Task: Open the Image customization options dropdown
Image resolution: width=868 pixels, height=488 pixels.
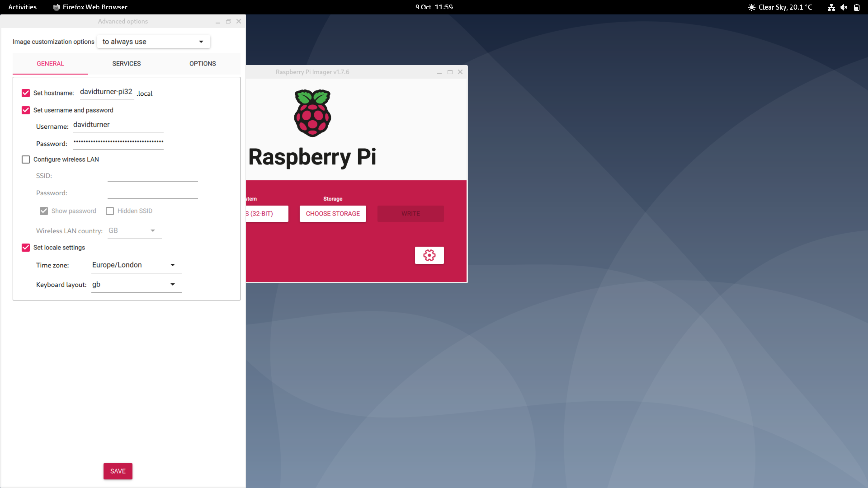Action: point(153,41)
